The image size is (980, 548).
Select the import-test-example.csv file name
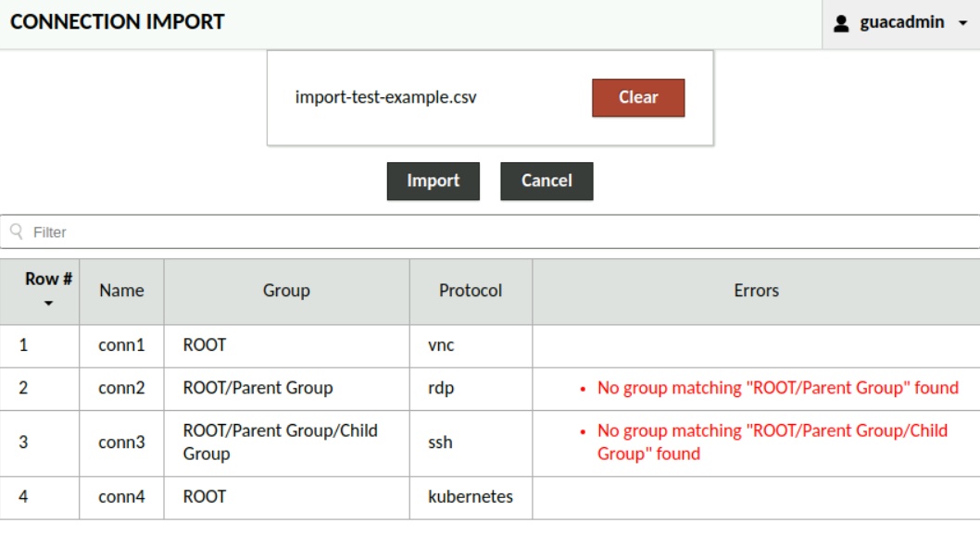385,97
